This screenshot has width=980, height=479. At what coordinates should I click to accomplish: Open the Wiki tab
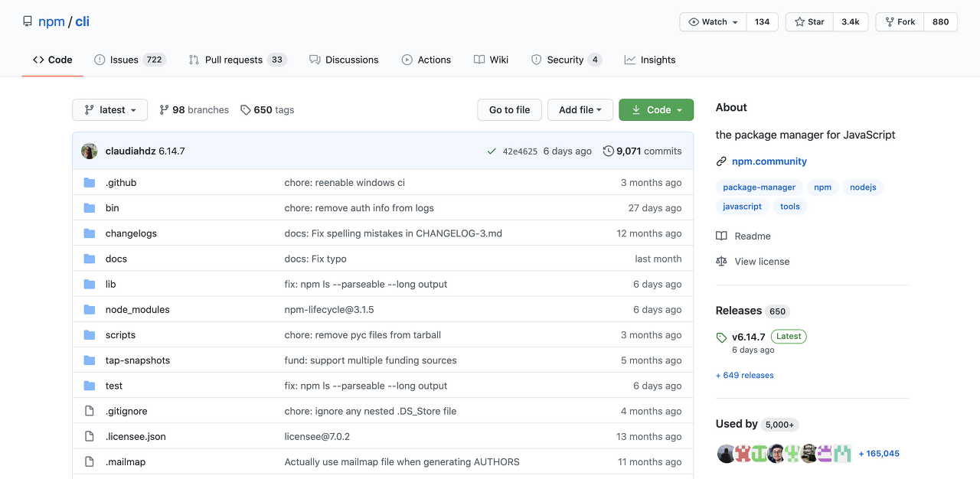coord(491,60)
